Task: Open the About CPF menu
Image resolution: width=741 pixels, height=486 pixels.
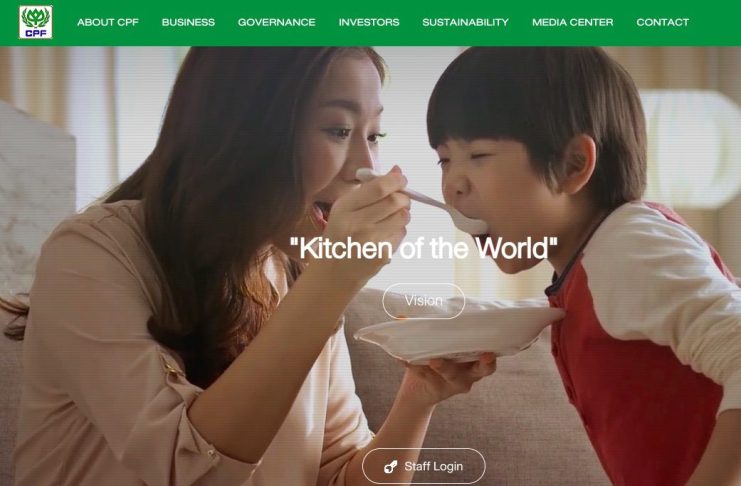Action: pos(108,22)
